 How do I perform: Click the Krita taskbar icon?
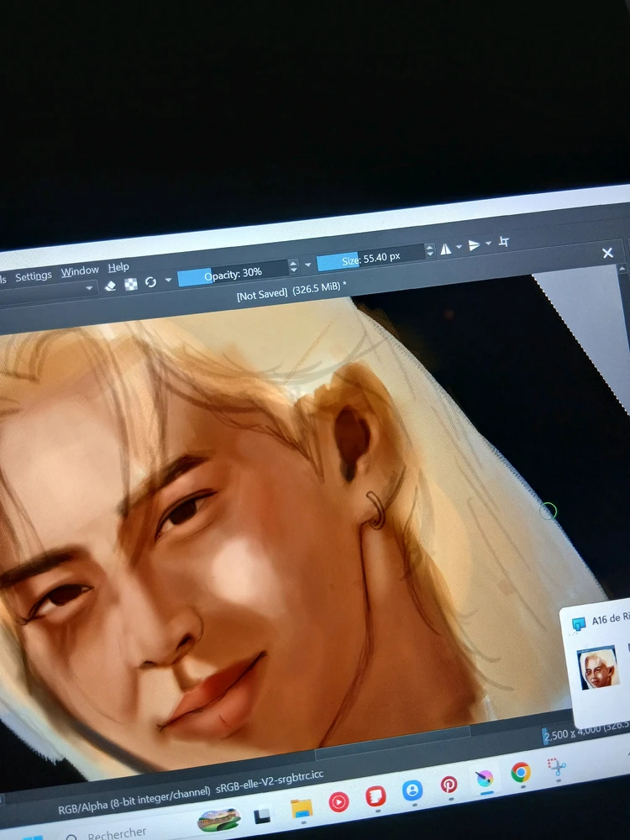pyautogui.click(x=485, y=779)
